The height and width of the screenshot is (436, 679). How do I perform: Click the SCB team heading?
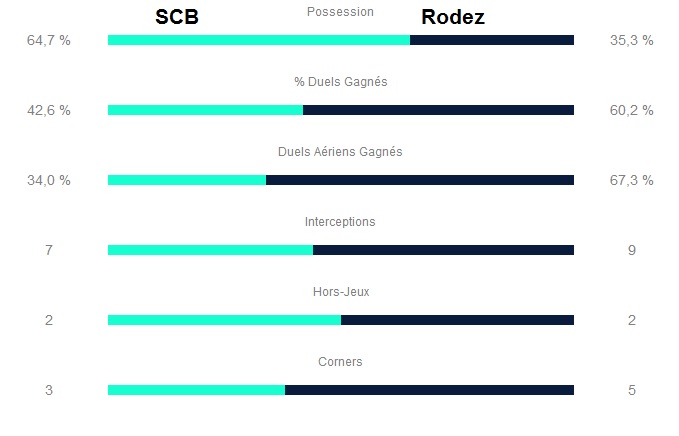pos(177,17)
